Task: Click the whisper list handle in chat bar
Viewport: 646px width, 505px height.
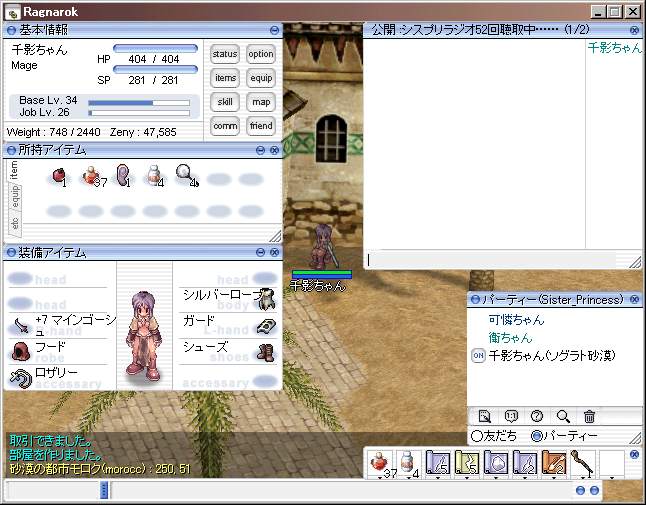Action: pyautogui.click(x=104, y=490)
